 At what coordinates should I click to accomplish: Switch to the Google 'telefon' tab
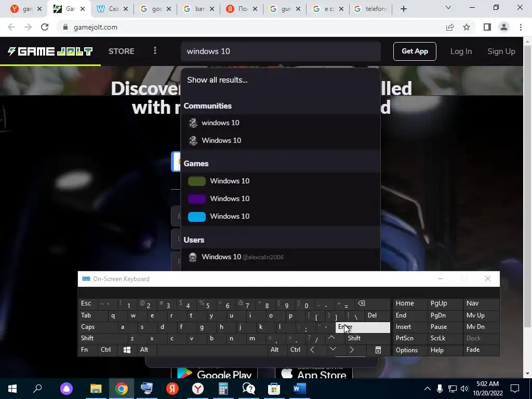pos(371,9)
